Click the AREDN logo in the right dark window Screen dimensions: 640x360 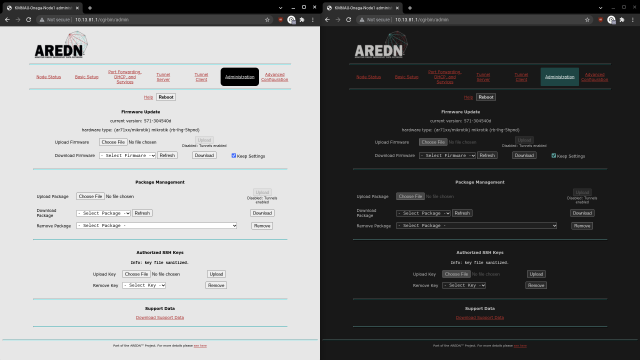pos(381,45)
